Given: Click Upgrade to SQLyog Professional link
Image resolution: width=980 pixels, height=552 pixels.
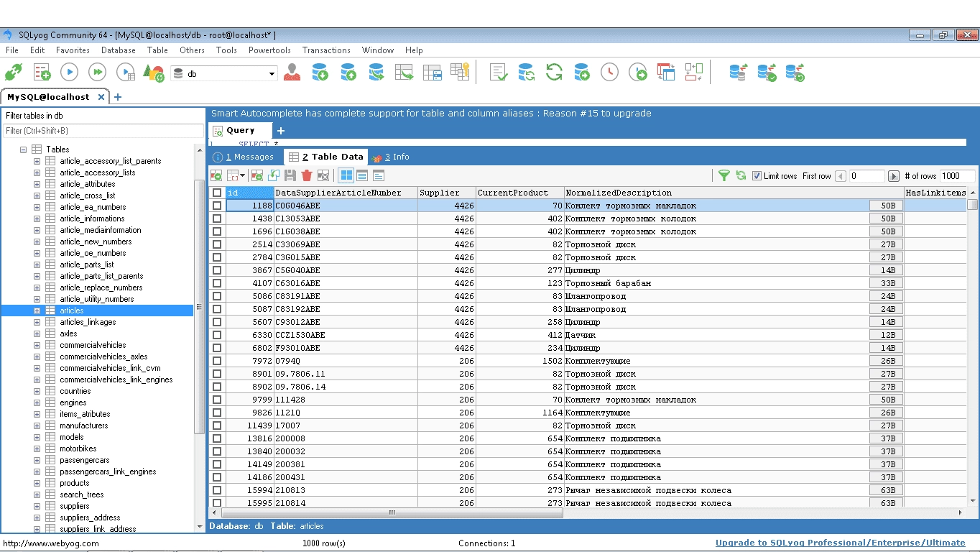Looking at the screenshot, I should (x=840, y=543).
